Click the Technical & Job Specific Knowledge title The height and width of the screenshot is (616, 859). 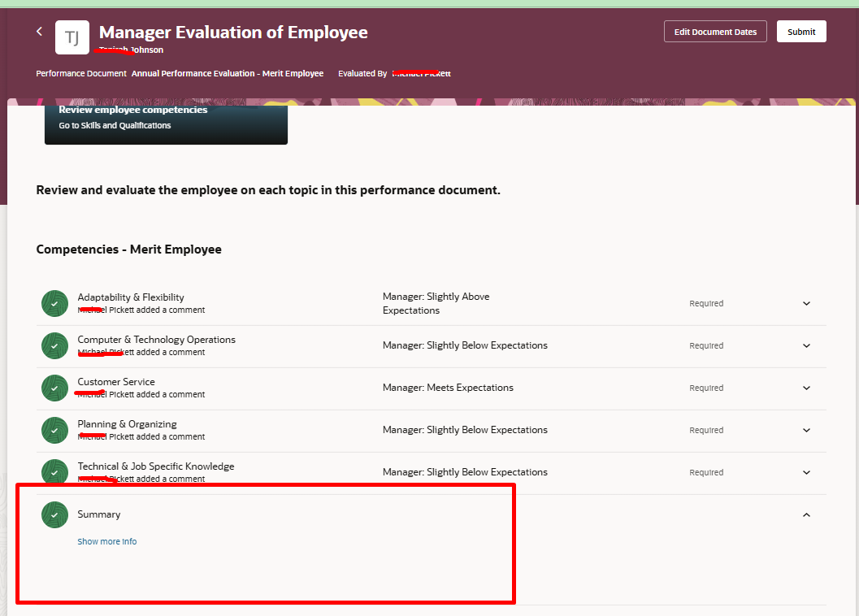click(x=156, y=466)
